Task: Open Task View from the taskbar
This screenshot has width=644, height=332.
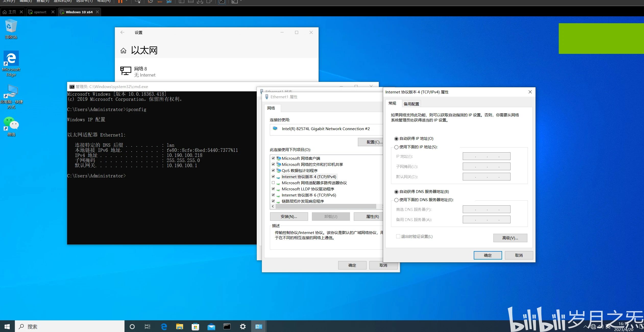Action: click(148, 326)
